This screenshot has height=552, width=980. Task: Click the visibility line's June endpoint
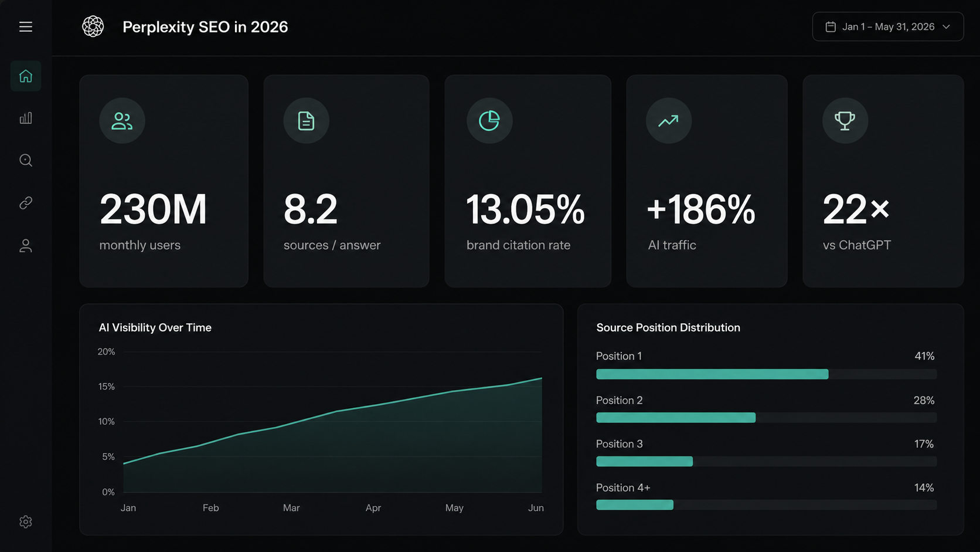541,378
